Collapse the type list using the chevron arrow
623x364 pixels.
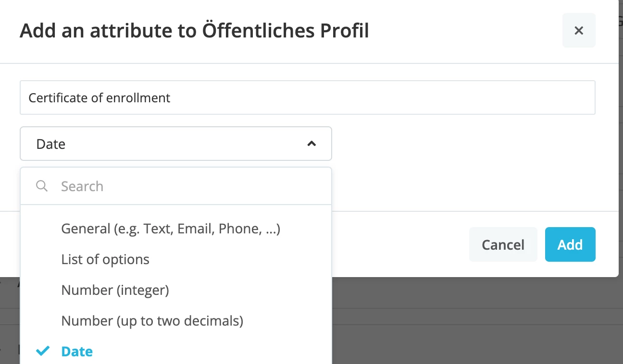click(x=311, y=144)
